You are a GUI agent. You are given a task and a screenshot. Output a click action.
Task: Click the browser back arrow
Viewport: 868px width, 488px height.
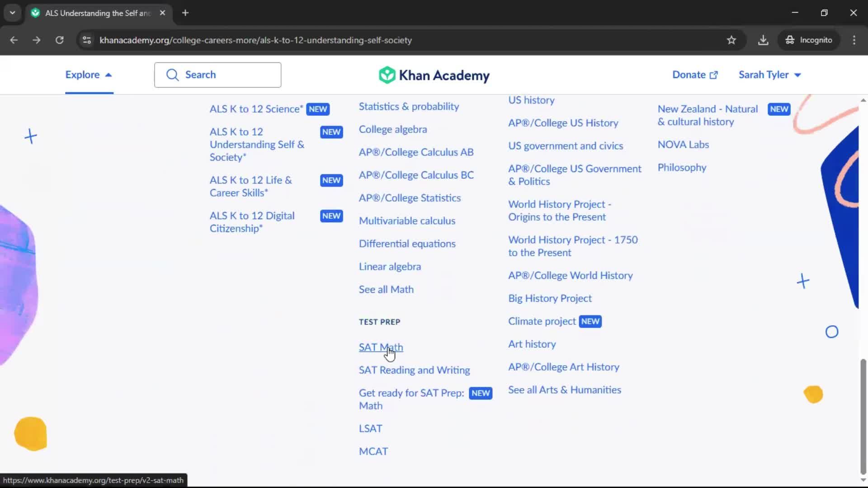(x=14, y=40)
